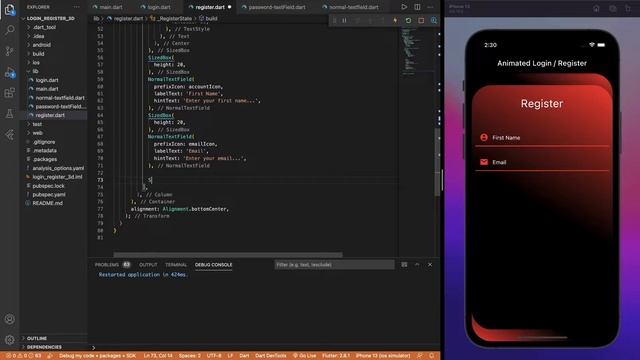Expand the web folder
The width and height of the screenshot is (640, 360).
[x=38, y=133]
